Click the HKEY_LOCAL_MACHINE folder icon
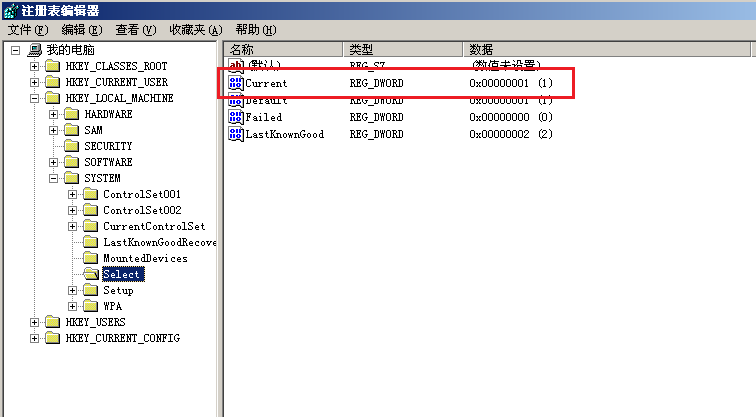 coord(53,98)
